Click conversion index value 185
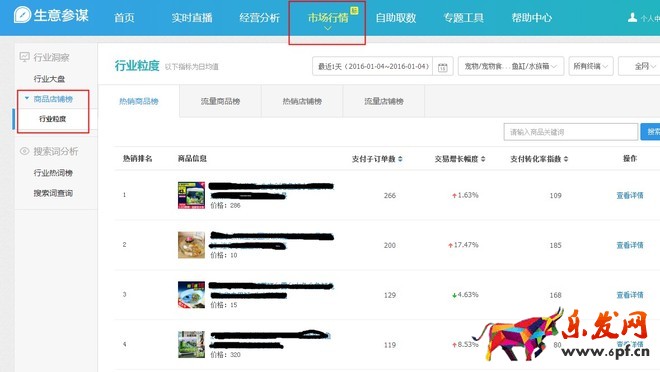Image resolution: width=660 pixels, height=372 pixels. point(556,245)
